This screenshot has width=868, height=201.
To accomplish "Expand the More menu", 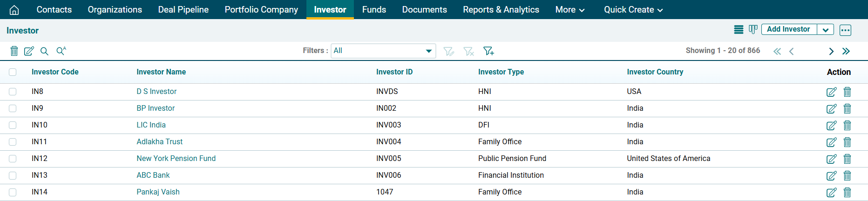I will [x=570, y=10].
